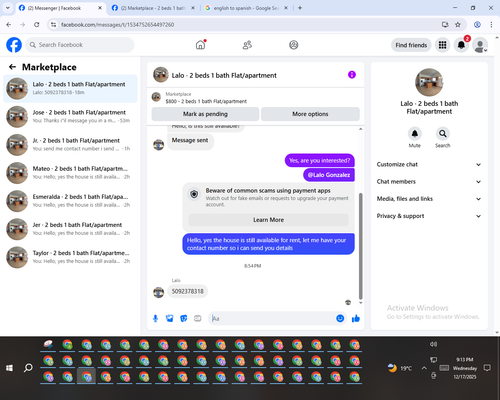This screenshot has width=500, height=400.
Task: Open the tab search dropdown arrow
Action: 8,8
